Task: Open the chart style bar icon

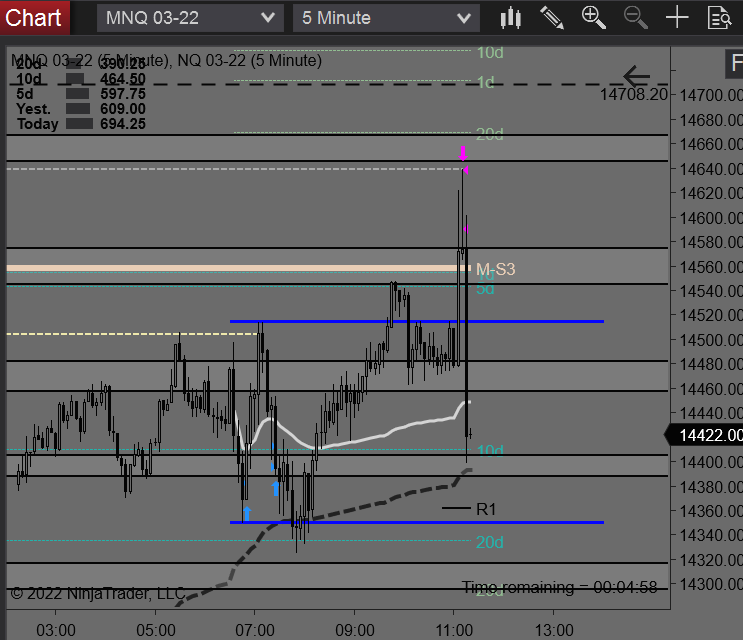Action: click(510, 18)
